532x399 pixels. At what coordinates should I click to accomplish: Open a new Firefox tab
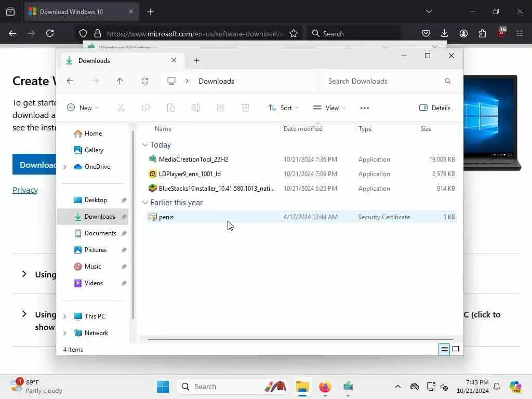click(151, 12)
